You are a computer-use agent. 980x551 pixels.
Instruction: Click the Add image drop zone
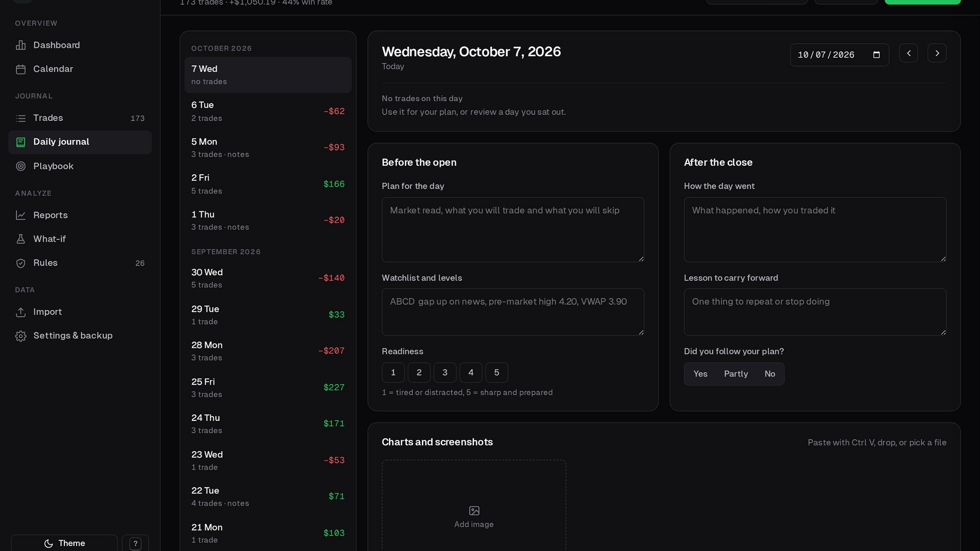pos(474,506)
